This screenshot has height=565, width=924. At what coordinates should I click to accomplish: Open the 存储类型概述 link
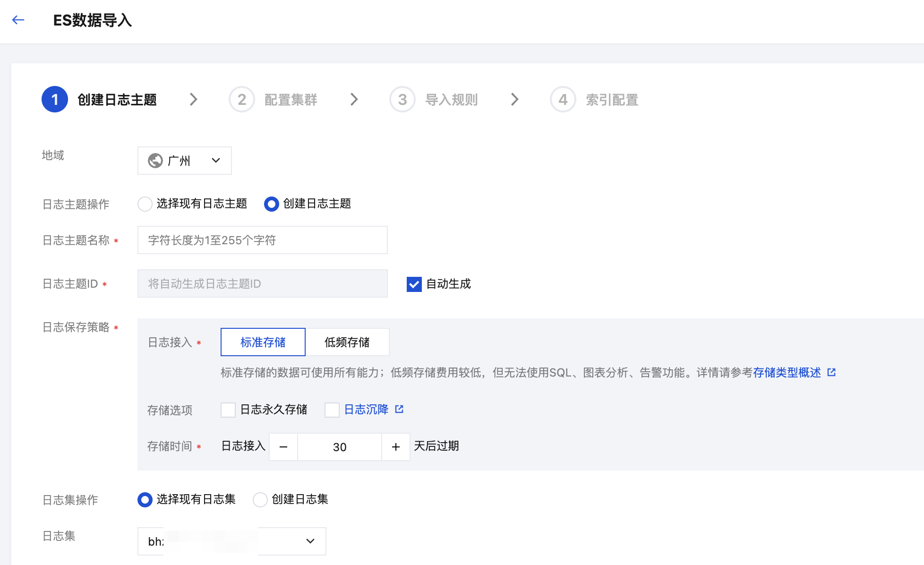tap(787, 373)
